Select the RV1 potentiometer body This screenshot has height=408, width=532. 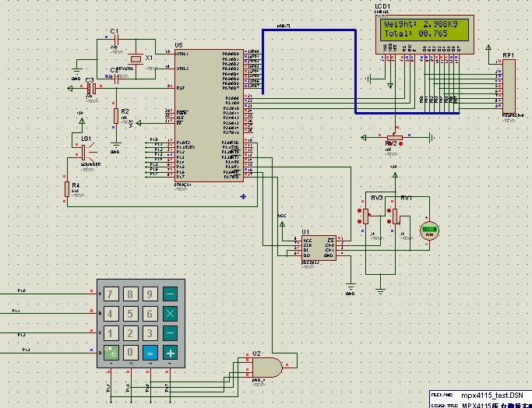click(395, 216)
